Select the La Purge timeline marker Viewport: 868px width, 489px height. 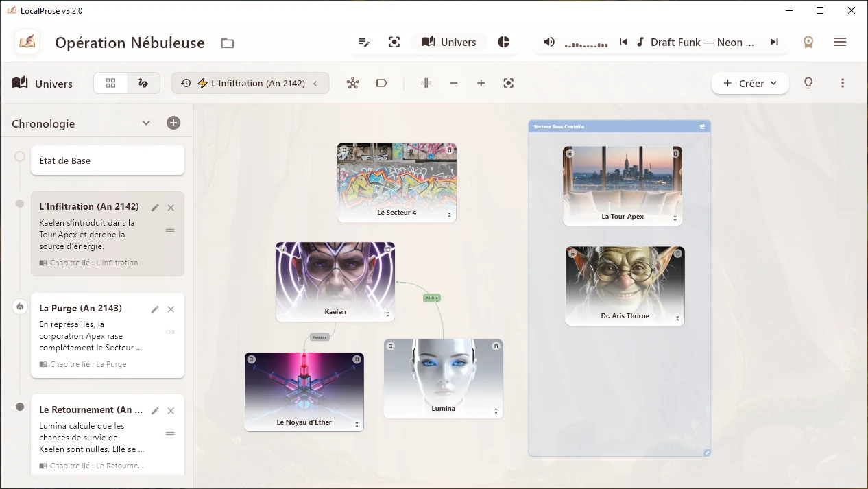(x=20, y=307)
